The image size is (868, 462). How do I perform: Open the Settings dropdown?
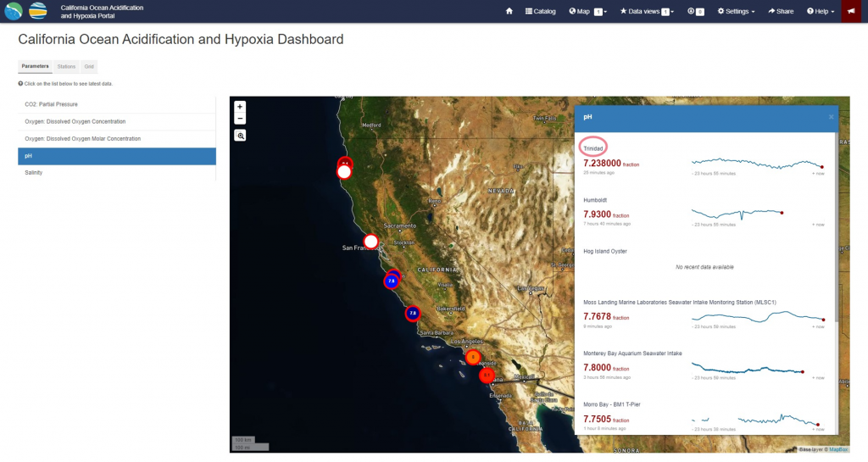[x=736, y=11]
